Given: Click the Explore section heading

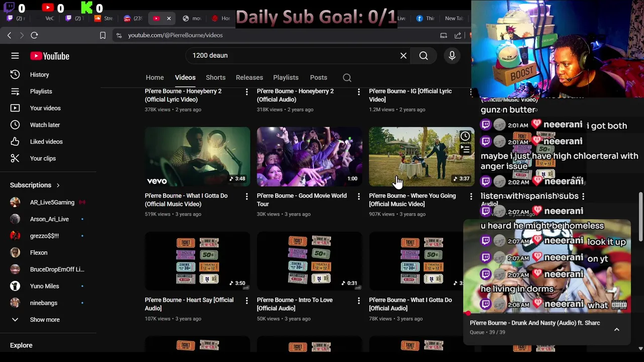Looking at the screenshot, I should pos(21,345).
